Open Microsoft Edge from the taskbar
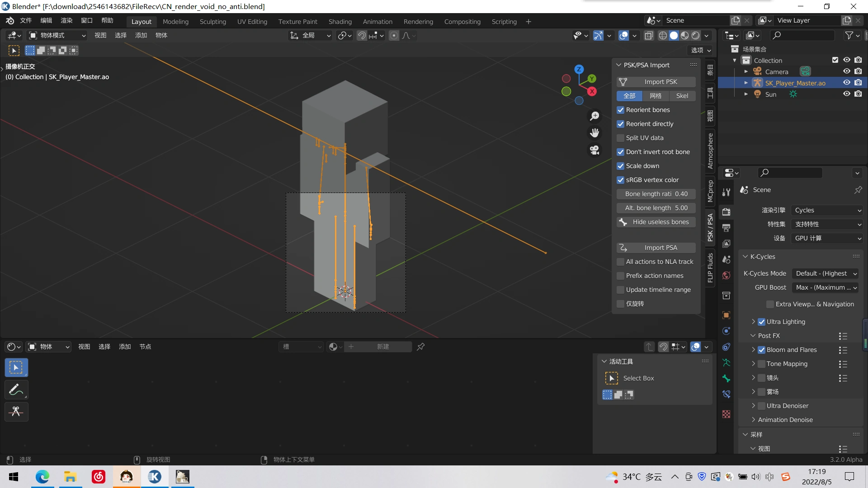The image size is (868, 488). click(42, 477)
